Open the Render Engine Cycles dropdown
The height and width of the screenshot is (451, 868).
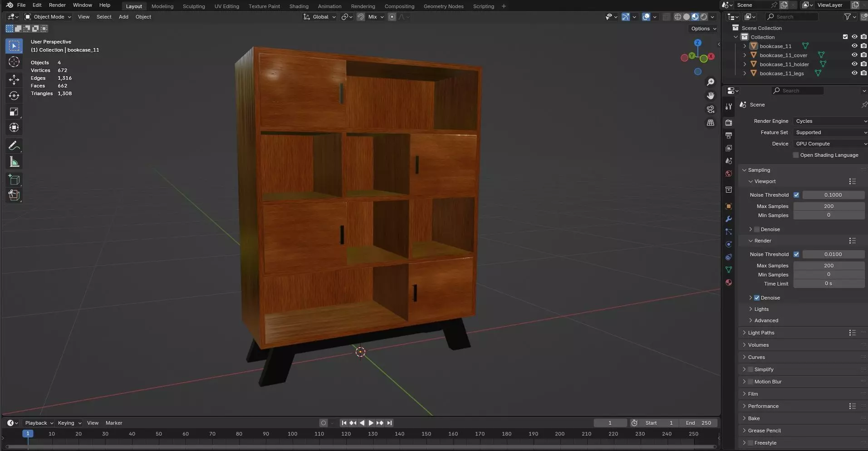tap(830, 121)
